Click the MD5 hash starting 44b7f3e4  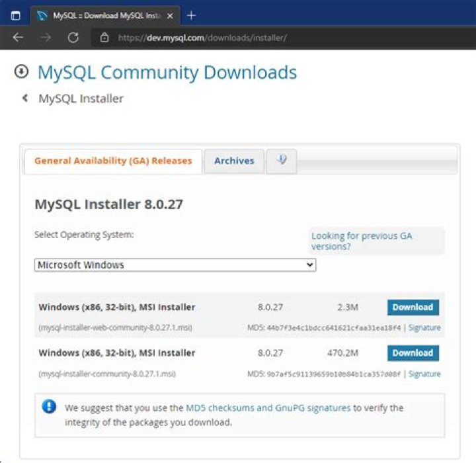coord(334,328)
